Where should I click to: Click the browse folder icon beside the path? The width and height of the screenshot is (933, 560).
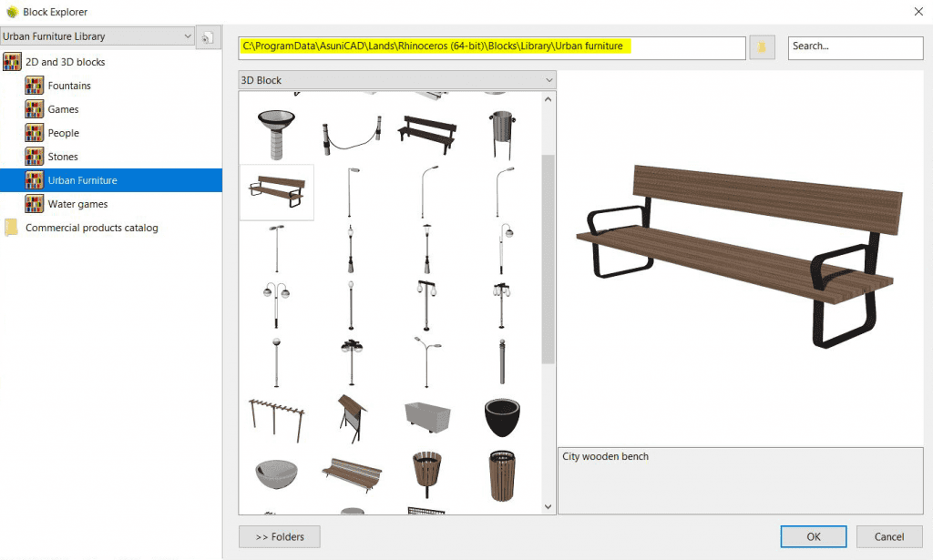[x=762, y=47]
